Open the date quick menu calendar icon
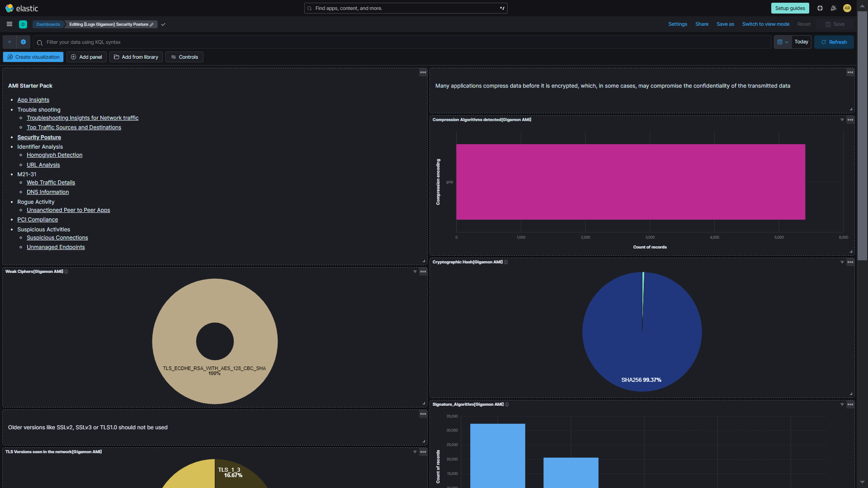This screenshot has width=868, height=488. click(783, 42)
